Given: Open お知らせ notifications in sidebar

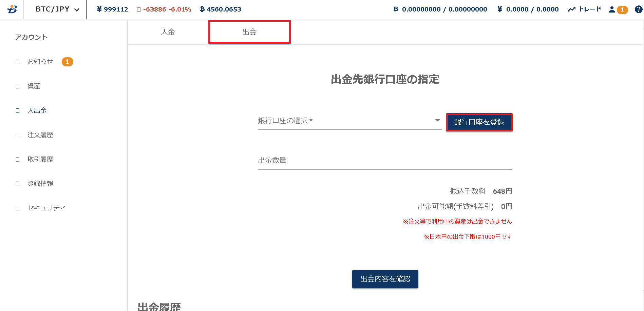Looking at the screenshot, I should 40,62.
